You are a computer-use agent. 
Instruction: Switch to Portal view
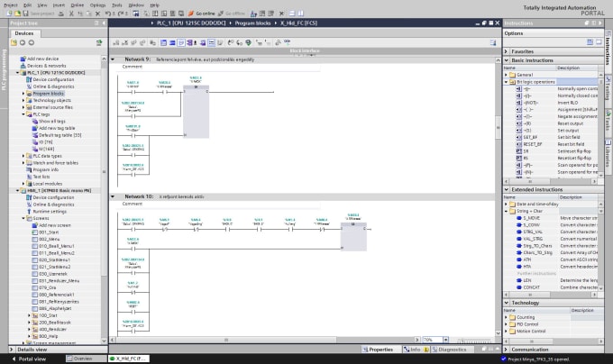tap(29, 359)
